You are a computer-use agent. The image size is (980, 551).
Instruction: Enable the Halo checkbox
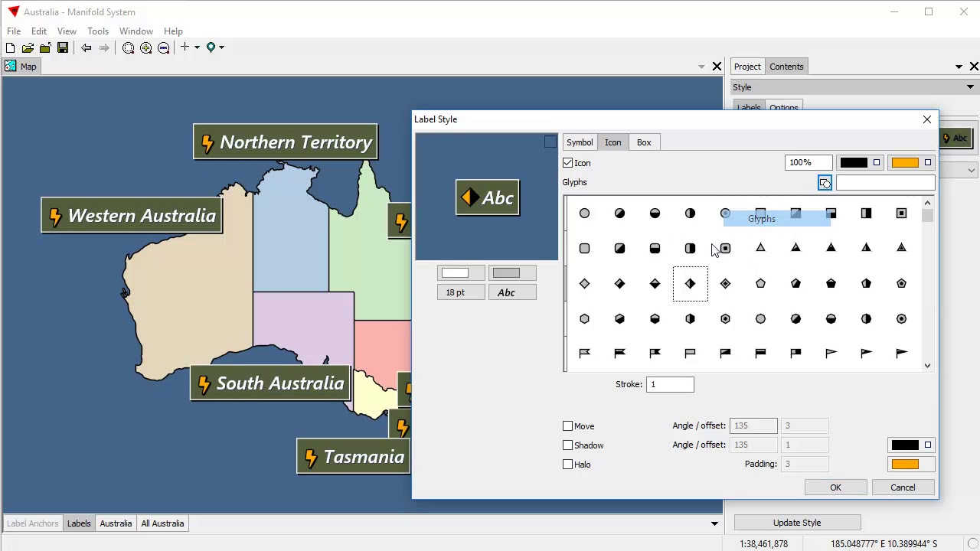[568, 465]
